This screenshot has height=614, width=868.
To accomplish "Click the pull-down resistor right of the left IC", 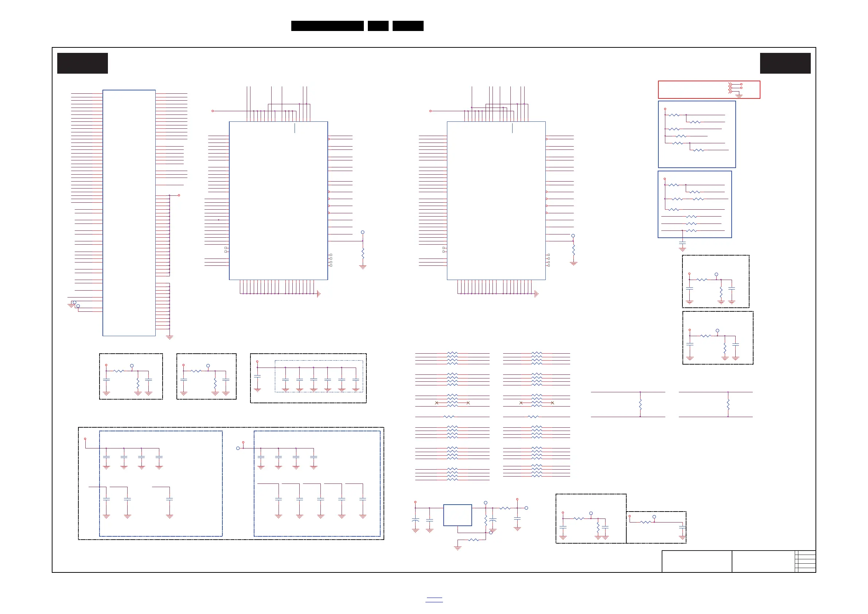I will [x=363, y=253].
